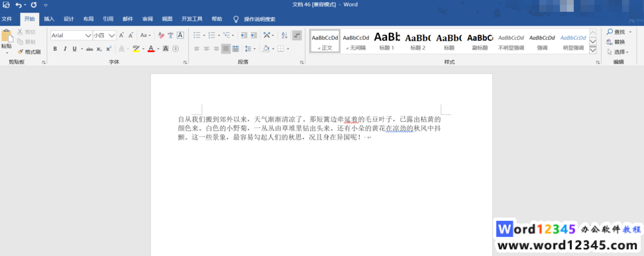Center paragraph text
The image size is (644, 256).
[206, 49]
